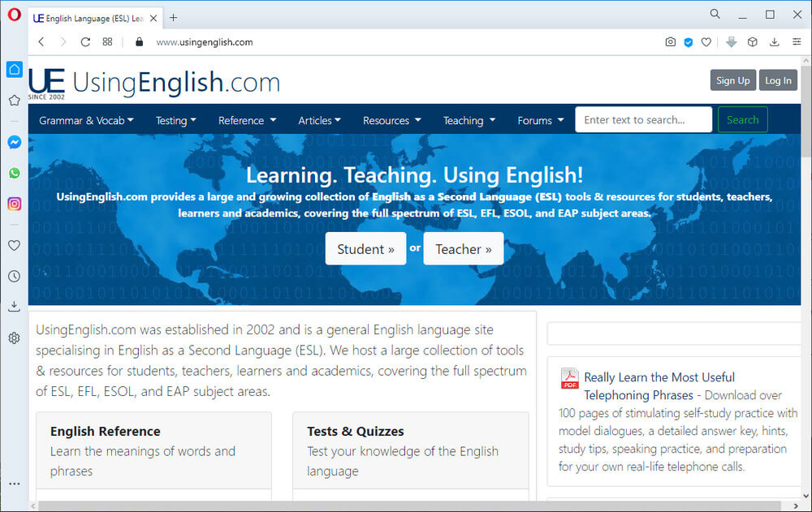The width and height of the screenshot is (812, 512).
Task: Open WhatsApp in the sidebar
Action: (x=15, y=173)
